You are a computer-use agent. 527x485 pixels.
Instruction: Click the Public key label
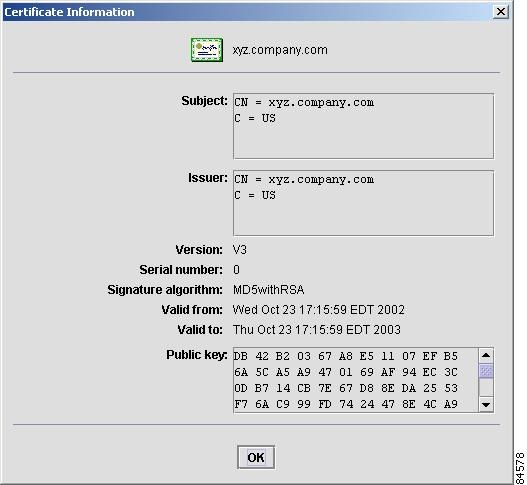197,355
